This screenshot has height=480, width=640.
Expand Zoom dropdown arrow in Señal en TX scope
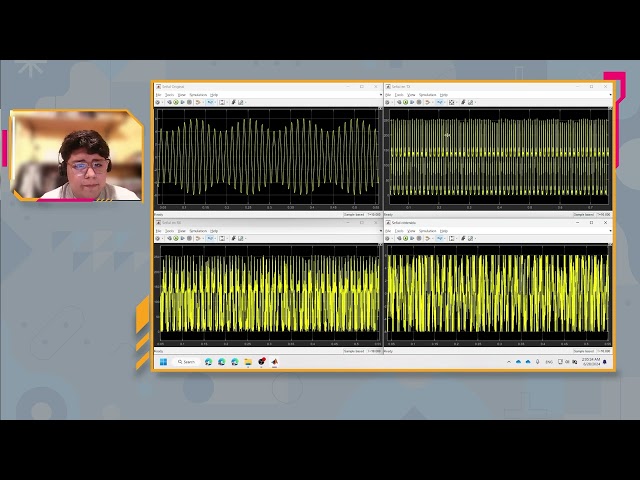coord(445,102)
